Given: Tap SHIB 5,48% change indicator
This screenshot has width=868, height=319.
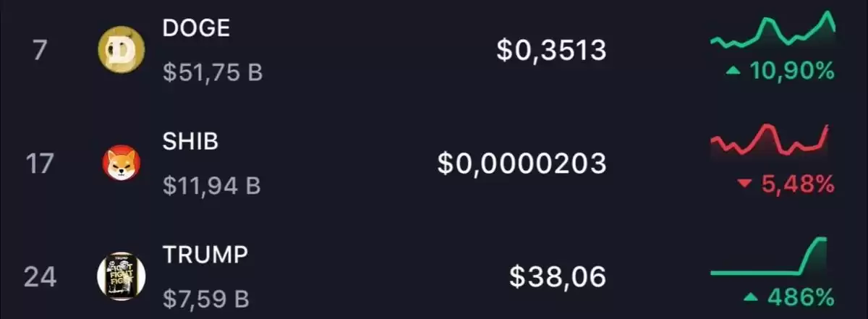Looking at the screenshot, I should [x=786, y=184].
